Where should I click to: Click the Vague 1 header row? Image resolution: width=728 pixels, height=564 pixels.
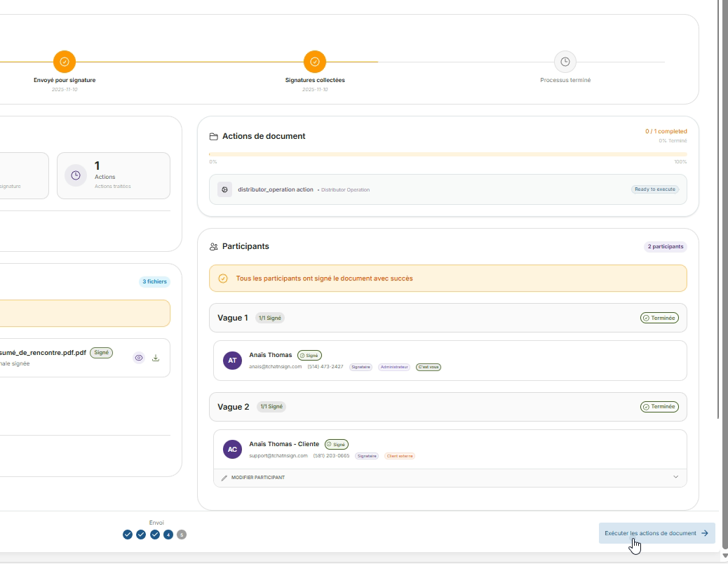pos(448,318)
